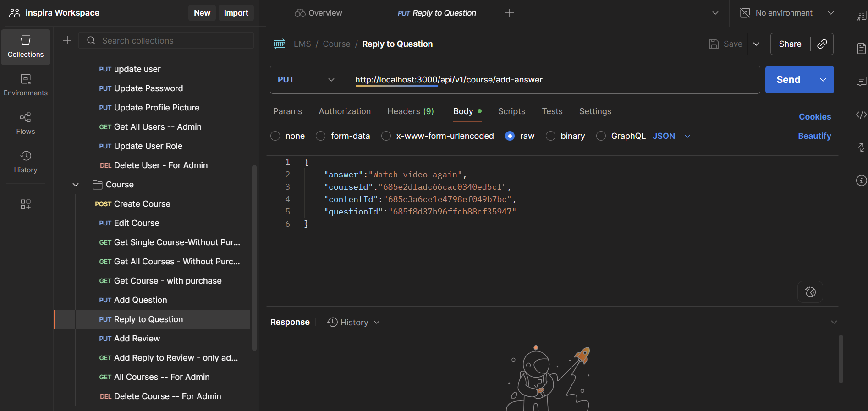The image size is (868, 411).
Task: Click the plus icon to open new tab
Action: click(x=510, y=13)
